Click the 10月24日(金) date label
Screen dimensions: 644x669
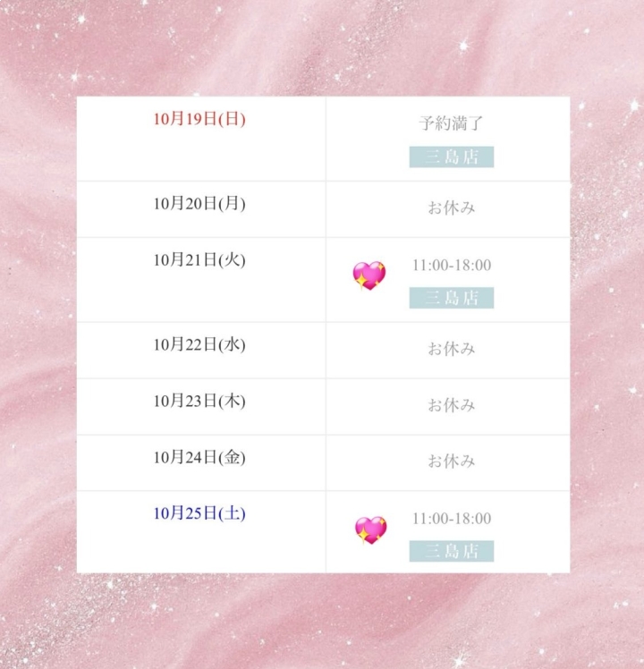click(199, 457)
